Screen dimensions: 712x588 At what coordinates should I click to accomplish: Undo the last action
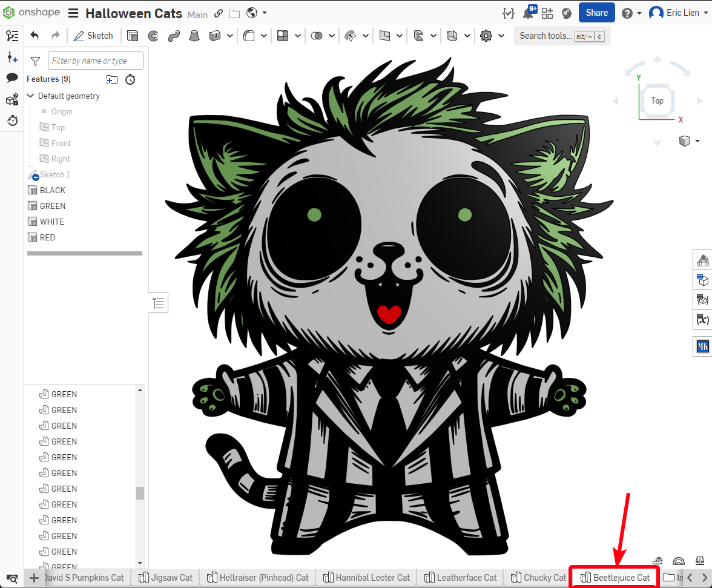35,36
